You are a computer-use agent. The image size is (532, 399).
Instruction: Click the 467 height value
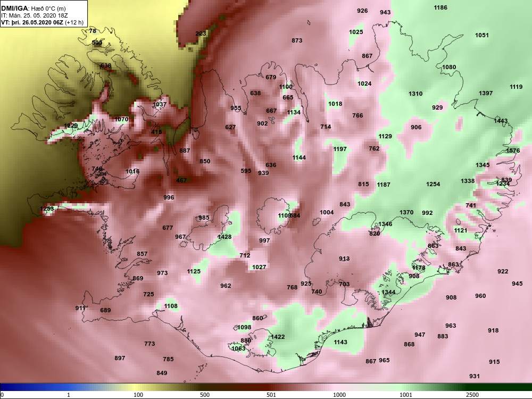click(x=181, y=180)
